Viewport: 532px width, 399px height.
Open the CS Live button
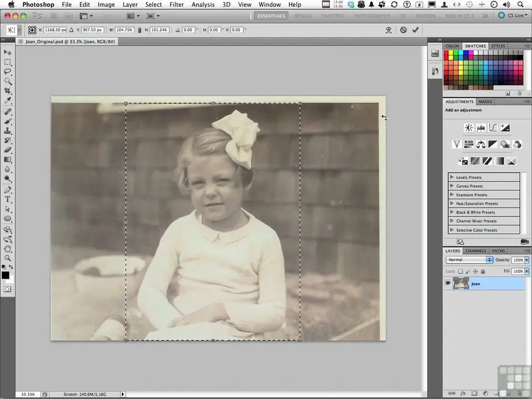pos(512,16)
